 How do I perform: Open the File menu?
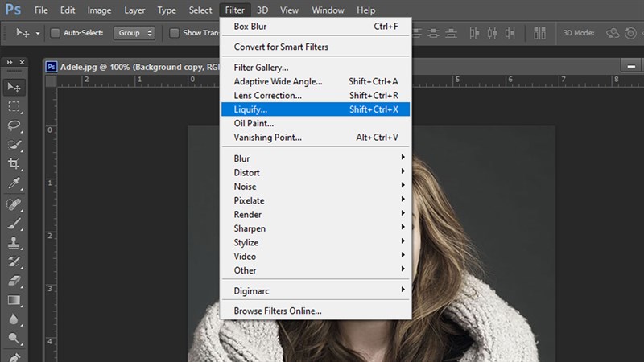pyautogui.click(x=41, y=10)
